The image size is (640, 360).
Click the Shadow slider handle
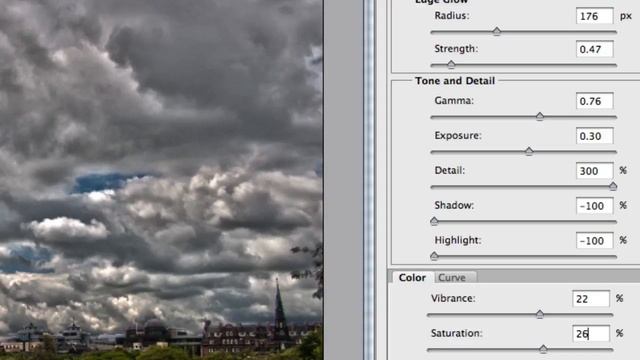click(434, 221)
